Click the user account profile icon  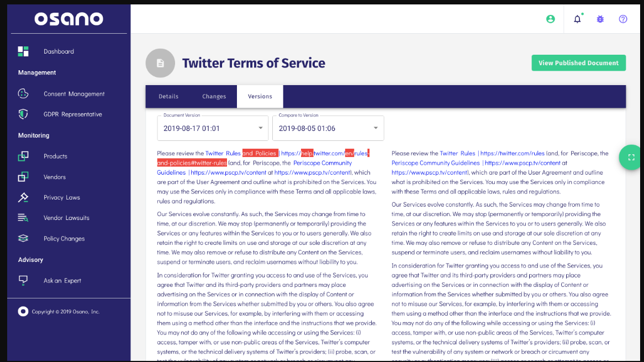click(550, 19)
